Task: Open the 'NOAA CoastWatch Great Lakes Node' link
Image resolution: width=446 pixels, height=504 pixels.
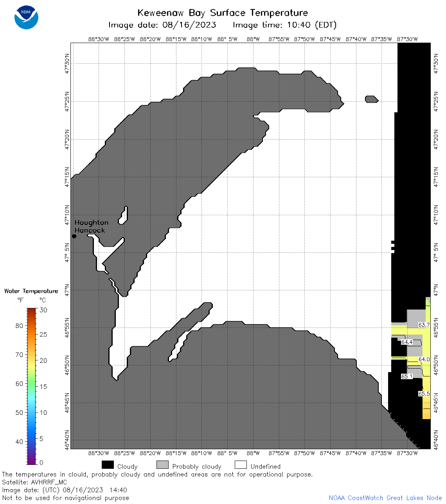Action: 385,498
